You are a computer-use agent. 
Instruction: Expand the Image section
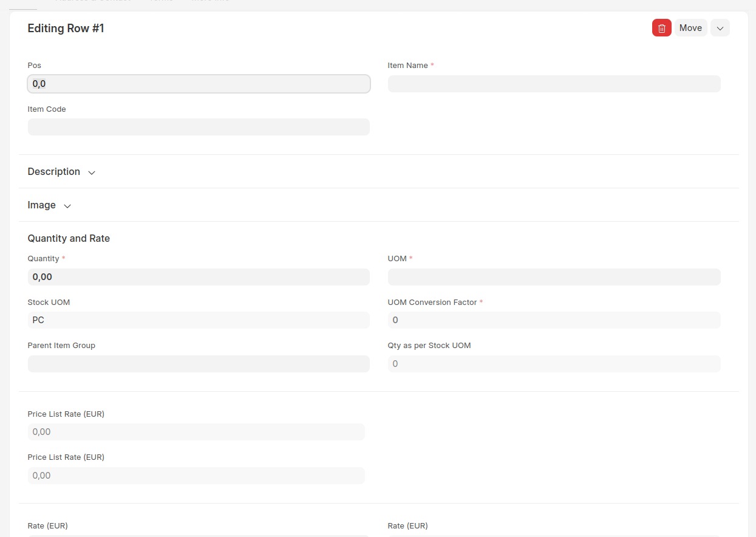pos(49,205)
